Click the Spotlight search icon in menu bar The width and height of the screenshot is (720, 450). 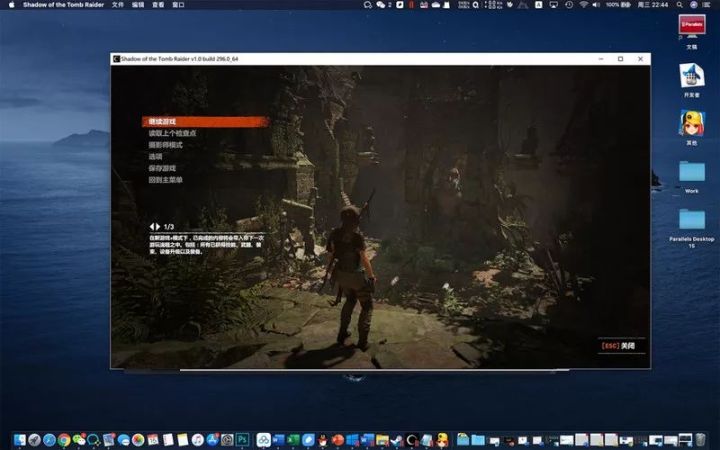click(679, 5)
